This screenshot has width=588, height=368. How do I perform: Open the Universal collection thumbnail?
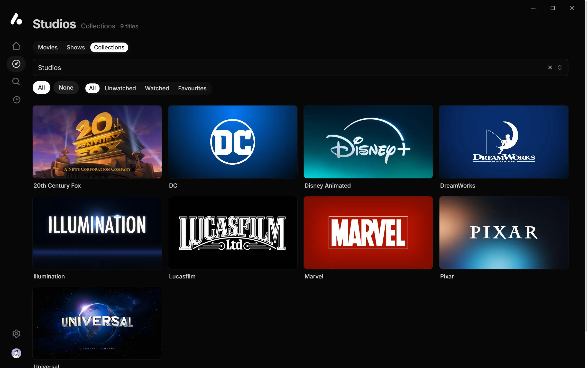point(97,323)
